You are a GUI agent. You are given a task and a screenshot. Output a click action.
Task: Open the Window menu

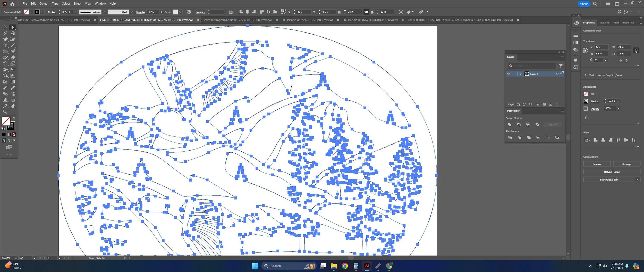100,4
